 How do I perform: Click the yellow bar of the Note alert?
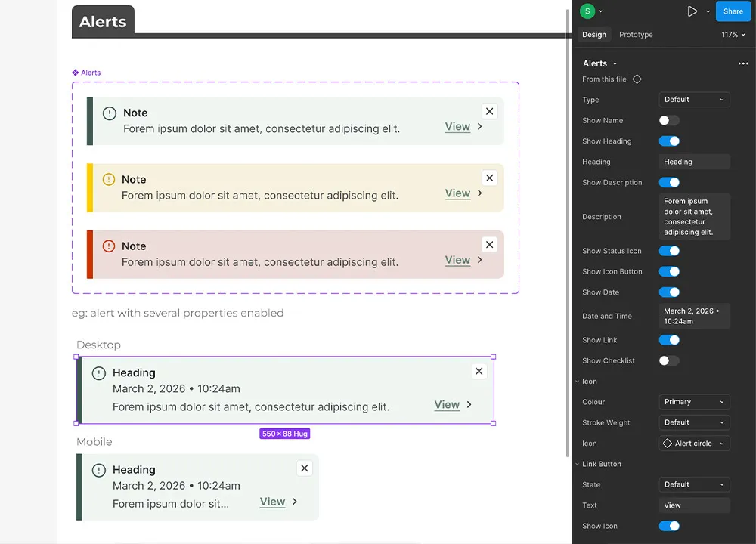pyautogui.click(x=90, y=188)
